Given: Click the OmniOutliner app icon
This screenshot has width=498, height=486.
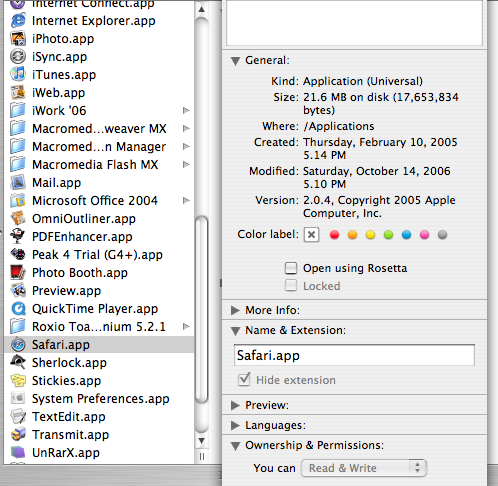Looking at the screenshot, I should [x=18, y=219].
